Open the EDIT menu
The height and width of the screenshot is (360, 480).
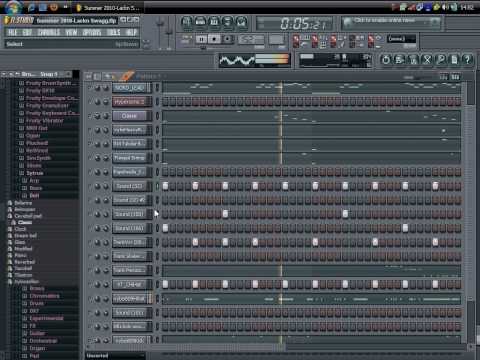coord(27,32)
